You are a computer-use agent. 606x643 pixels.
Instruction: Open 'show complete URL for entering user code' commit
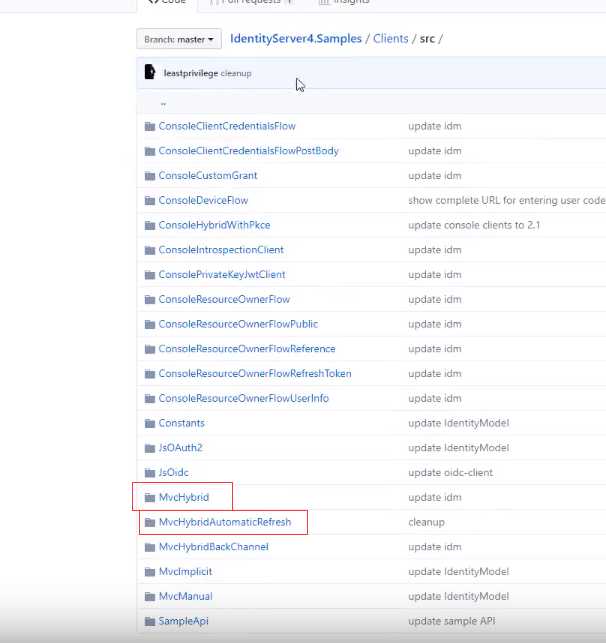[506, 200]
